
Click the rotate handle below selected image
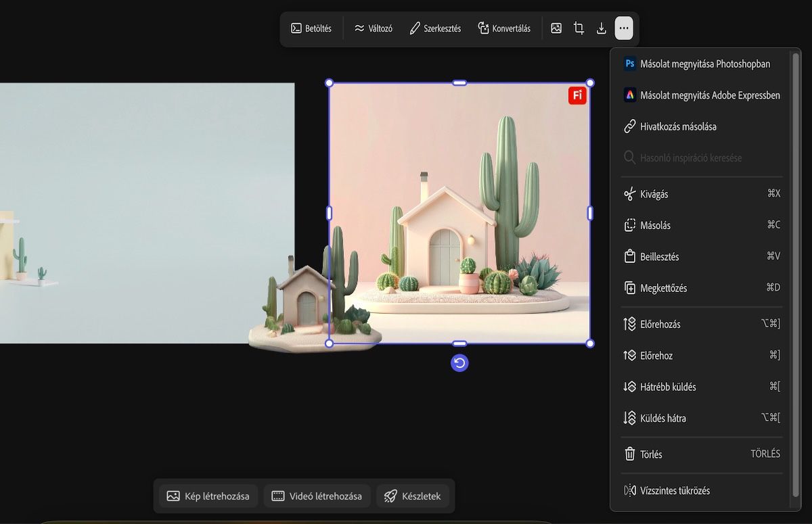click(459, 363)
